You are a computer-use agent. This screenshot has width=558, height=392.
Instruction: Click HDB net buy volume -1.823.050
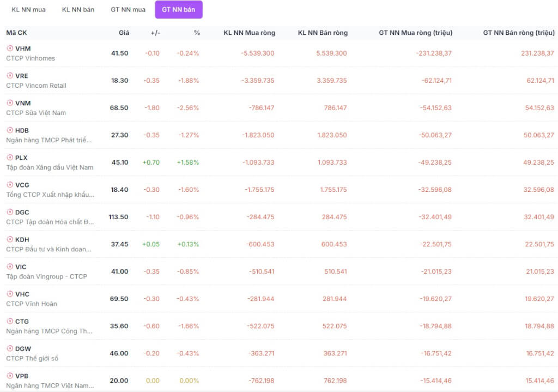pyautogui.click(x=258, y=135)
